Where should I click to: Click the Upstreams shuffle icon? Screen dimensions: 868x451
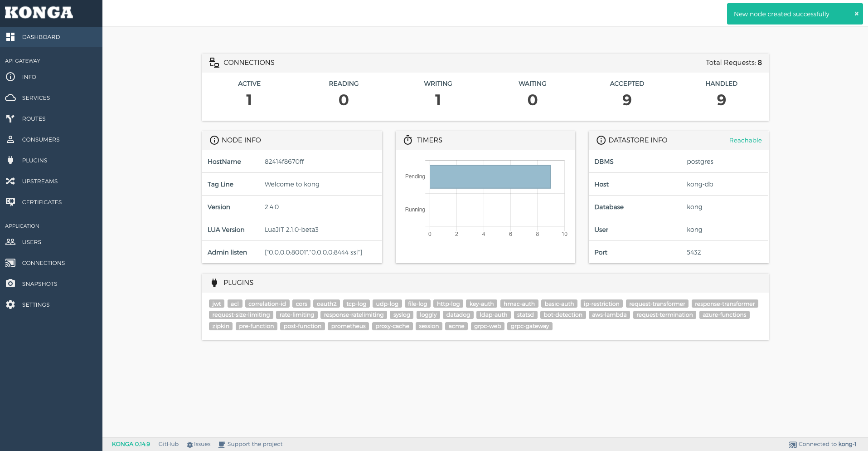point(10,181)
